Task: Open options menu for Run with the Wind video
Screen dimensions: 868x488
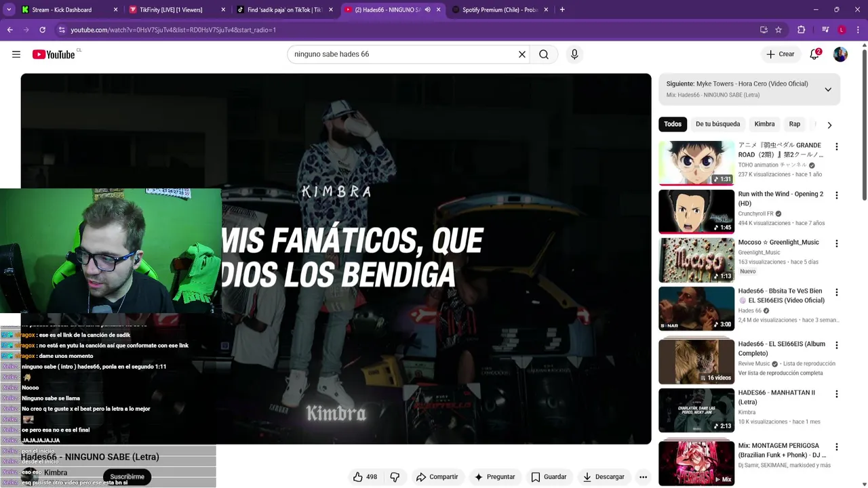Action: (836, 195)
